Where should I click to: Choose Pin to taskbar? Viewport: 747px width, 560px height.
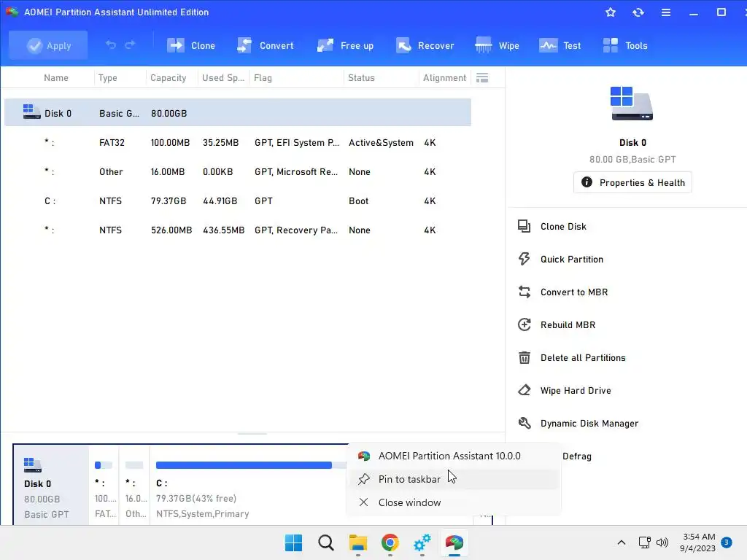(x=454, y=479)
